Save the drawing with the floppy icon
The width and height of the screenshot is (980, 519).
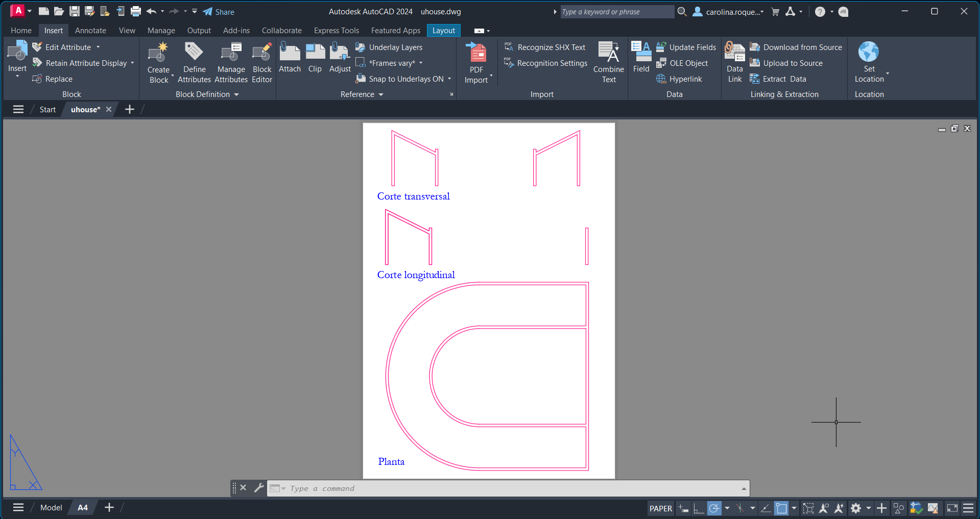pyautogui.click(x=75, y=11)
